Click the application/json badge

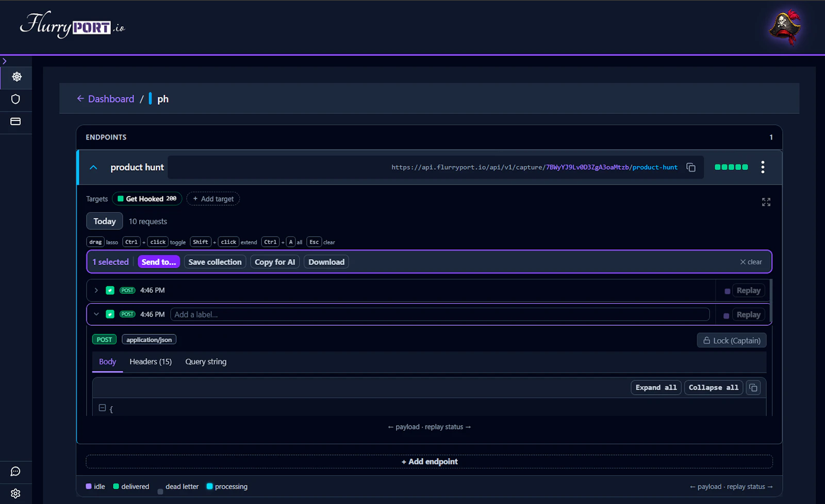(x=149, y=340)
